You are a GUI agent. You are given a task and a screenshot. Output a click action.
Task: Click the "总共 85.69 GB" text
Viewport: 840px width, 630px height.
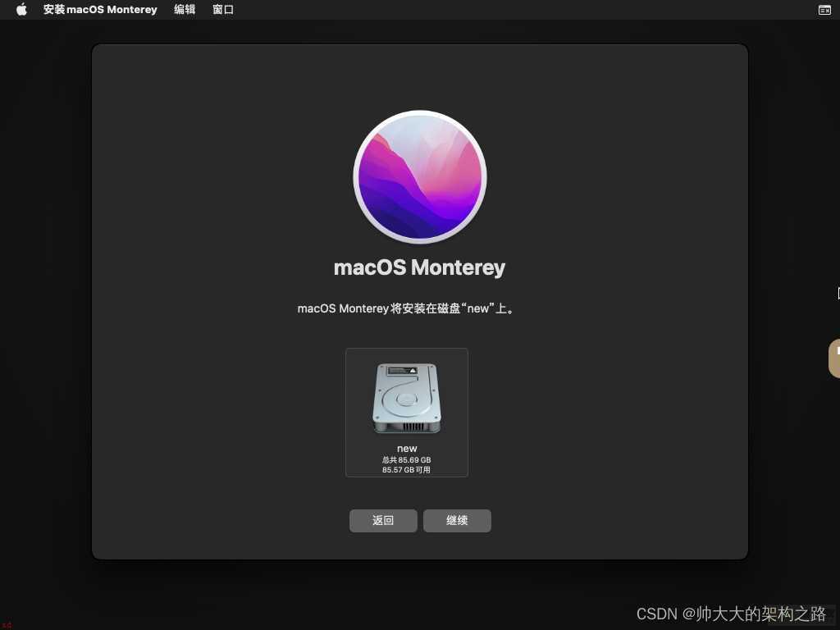(x=407, y=459)
